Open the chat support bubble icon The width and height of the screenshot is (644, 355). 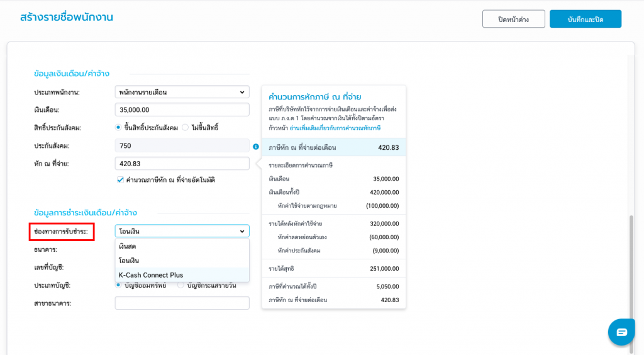(621, 332)
